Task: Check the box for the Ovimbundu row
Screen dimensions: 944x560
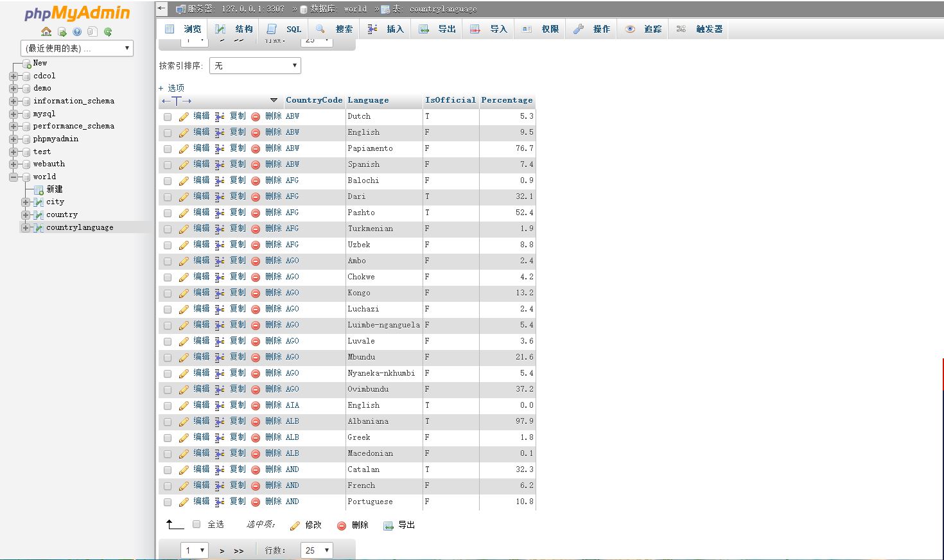Action: [168, 390]
